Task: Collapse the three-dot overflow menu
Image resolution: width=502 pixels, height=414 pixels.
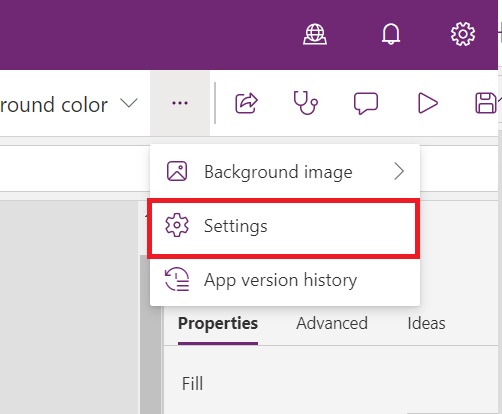Action: 180,103
